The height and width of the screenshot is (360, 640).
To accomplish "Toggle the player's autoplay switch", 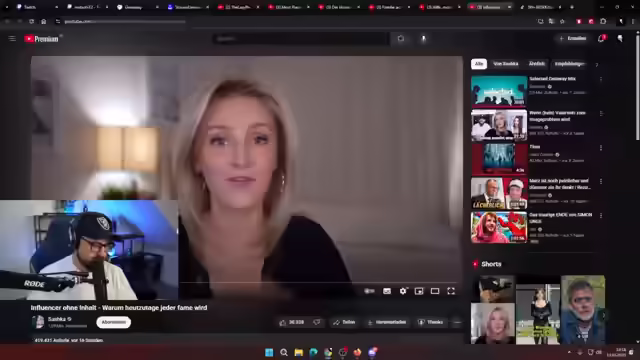I will (369, 291).
